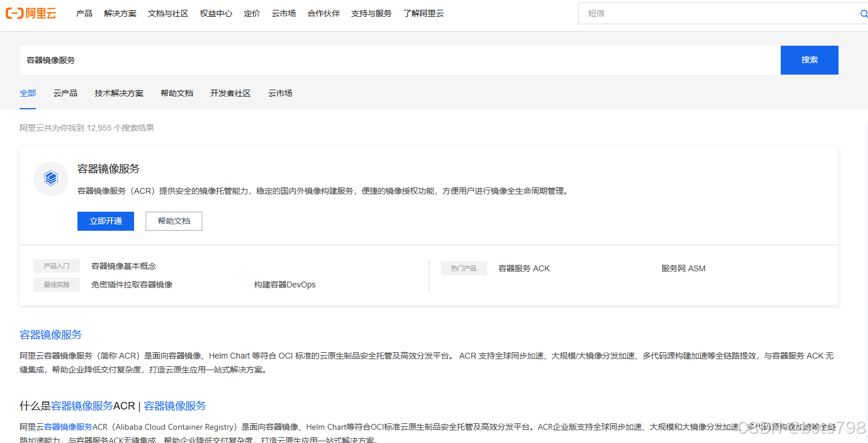Switch to the 云市场 results tab

(280, 93)
